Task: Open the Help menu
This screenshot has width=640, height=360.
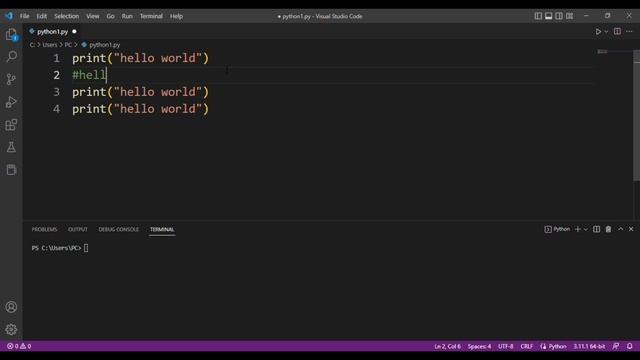Action: [176, 16]
